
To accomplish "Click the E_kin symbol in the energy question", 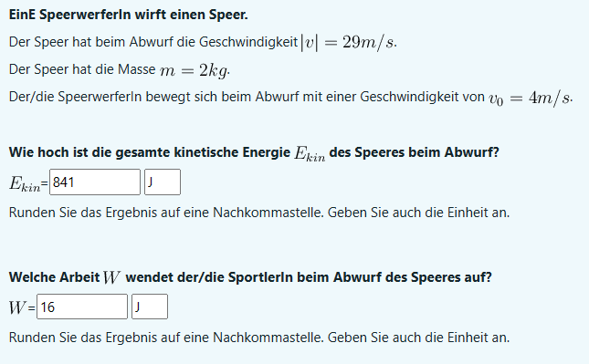I will point(310,153).
